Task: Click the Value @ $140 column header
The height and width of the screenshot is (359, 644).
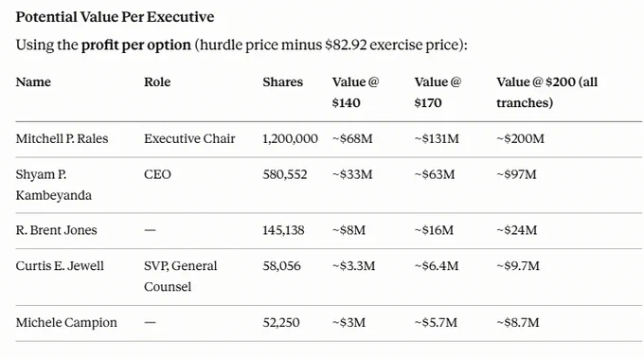Action: coord(356,92)
